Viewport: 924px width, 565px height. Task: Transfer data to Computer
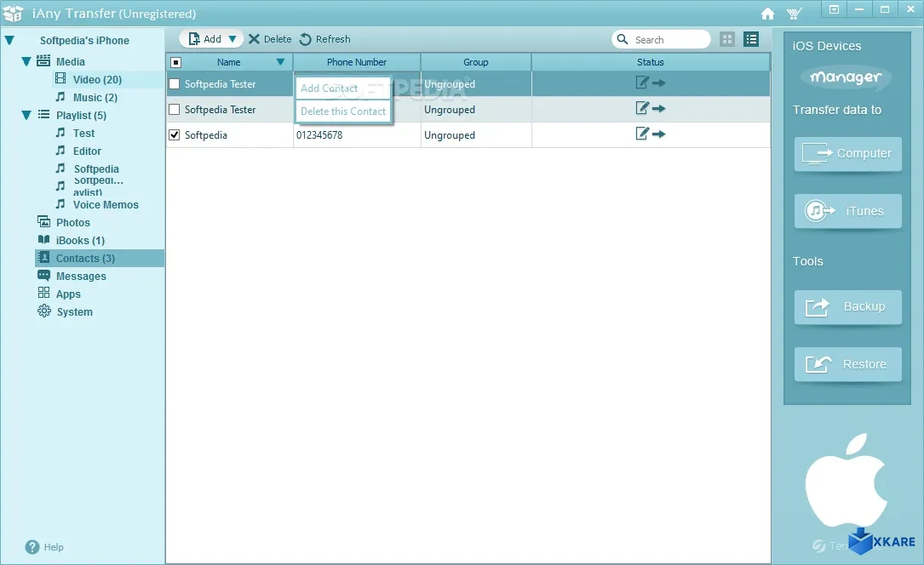[847, 154]
